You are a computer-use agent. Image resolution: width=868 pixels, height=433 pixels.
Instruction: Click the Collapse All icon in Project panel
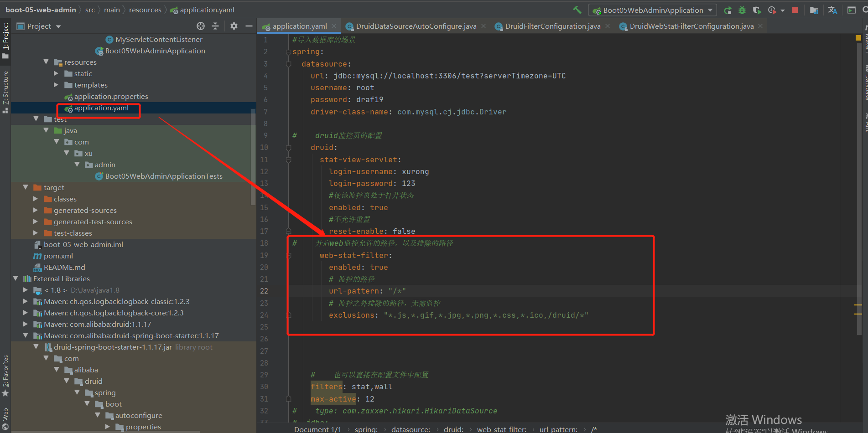pos(215,26)
